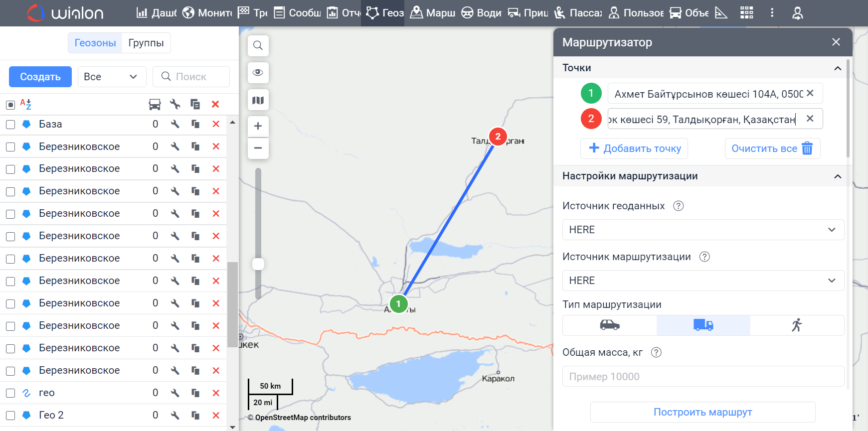Screen dimensions: 868x431
Task: Open the Дашборд menu item
Action: coord(157,13)
